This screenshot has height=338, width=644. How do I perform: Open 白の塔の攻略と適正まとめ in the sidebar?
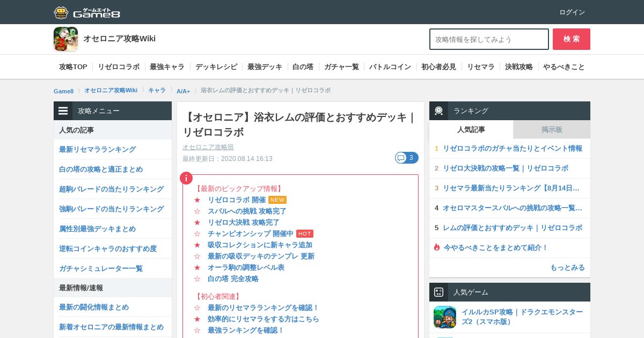click(101, 169)
